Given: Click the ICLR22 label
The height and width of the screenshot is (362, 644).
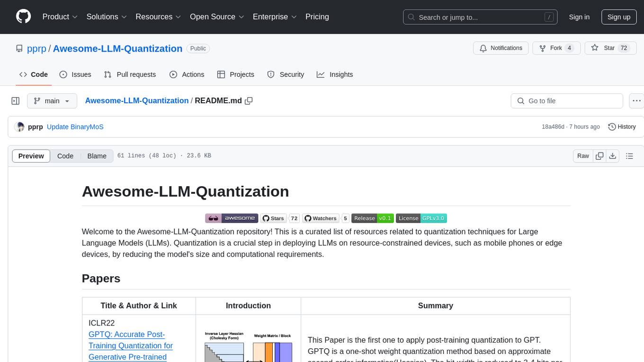Looking at the screenshot, I should pos(102,323).
